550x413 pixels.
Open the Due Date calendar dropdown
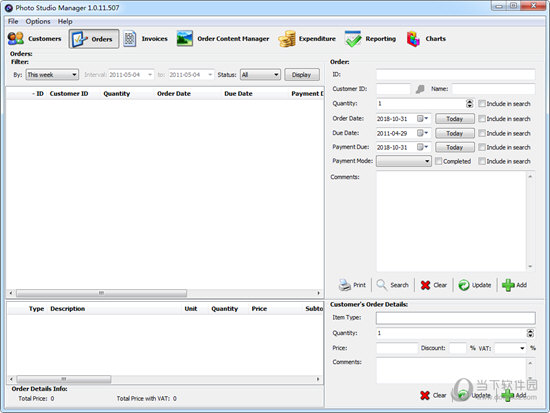coord(422,133)
